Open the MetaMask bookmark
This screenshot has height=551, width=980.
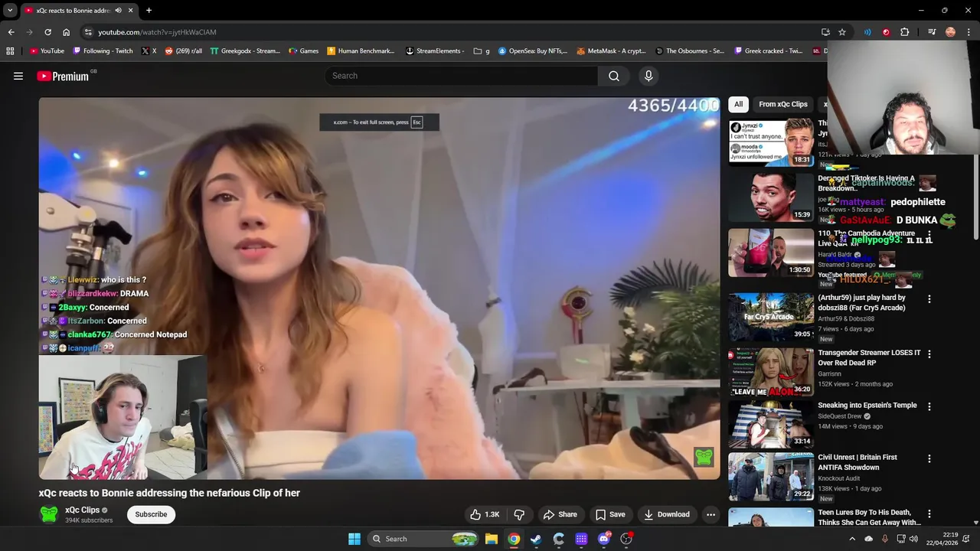pyautogui.click(x=611, y=51)
